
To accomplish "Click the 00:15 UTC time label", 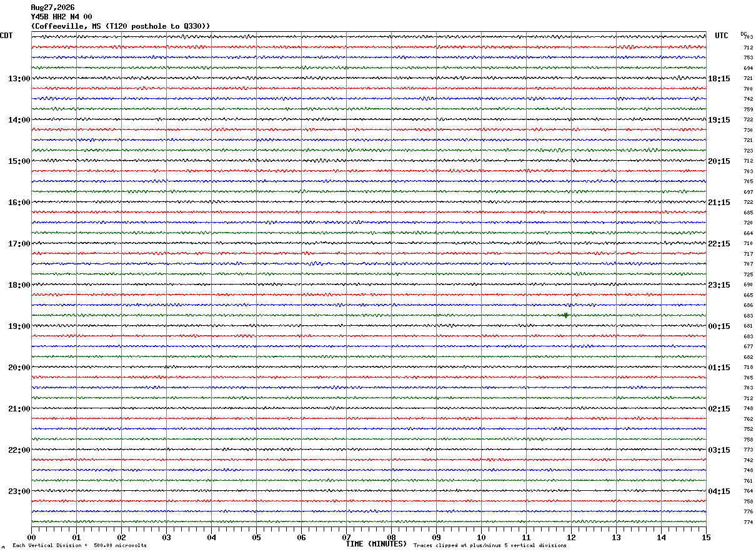I will [719, 326].
